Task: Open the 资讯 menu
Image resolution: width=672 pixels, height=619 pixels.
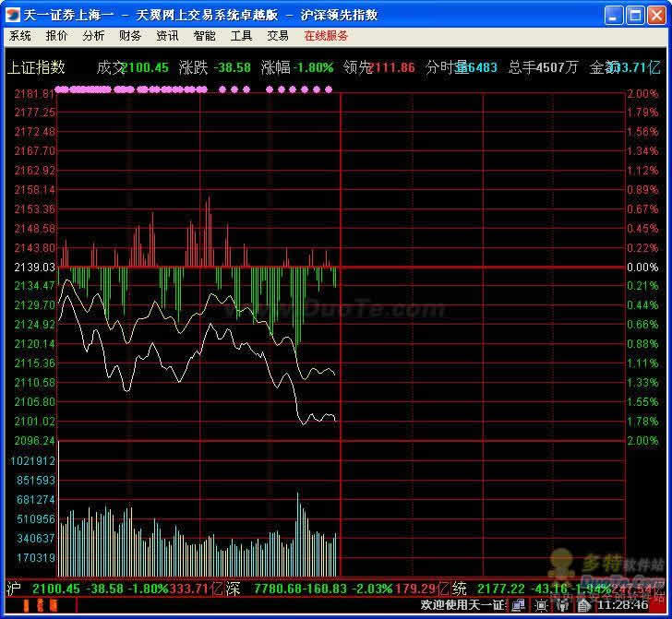Action: coord(167,36)
